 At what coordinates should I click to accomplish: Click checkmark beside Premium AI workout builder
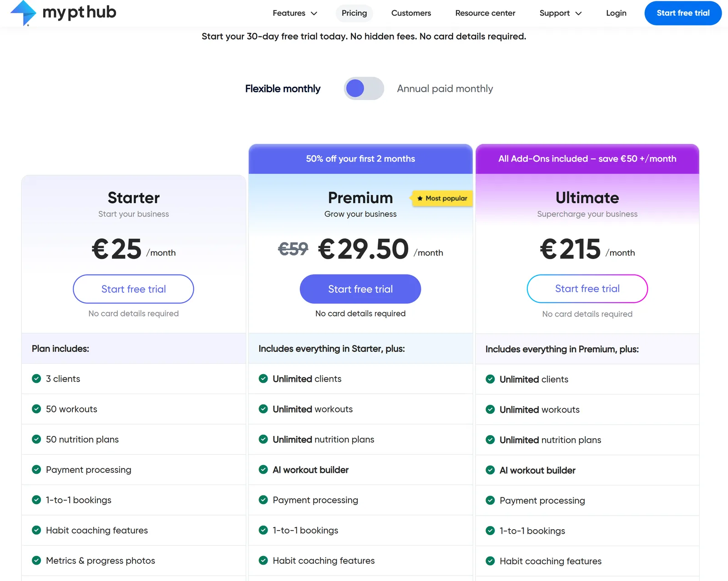coord(263,469)
